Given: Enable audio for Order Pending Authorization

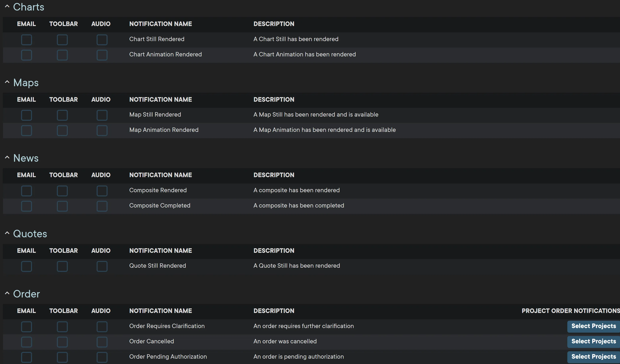Looking at the screenshot, I should click(102, 357).
